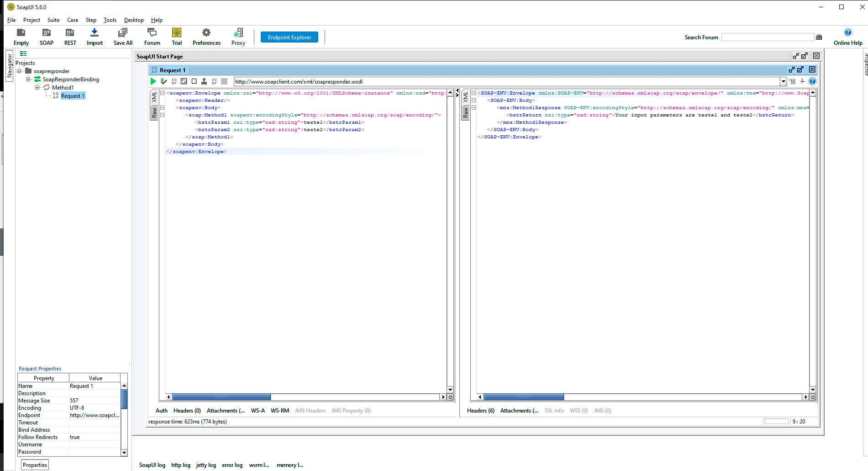Open the Auth tab under the request
The width and height of the screenshot is (868, 471).
pyautogui.click(x=162, y=411)
